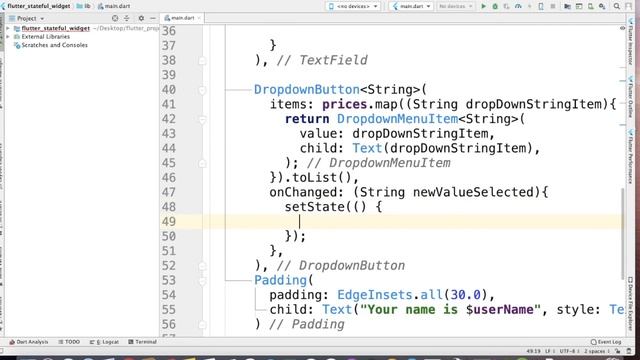Viewport: 640px width, 360px height.
Task: Hide the Project panel with minus icon
Action: coord(153,18)
